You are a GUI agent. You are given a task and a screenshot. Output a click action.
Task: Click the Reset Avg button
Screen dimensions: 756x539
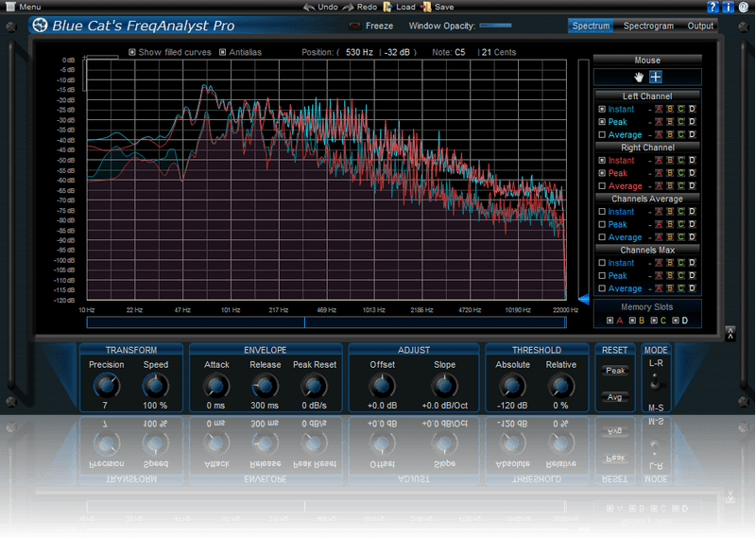[615, 397]
